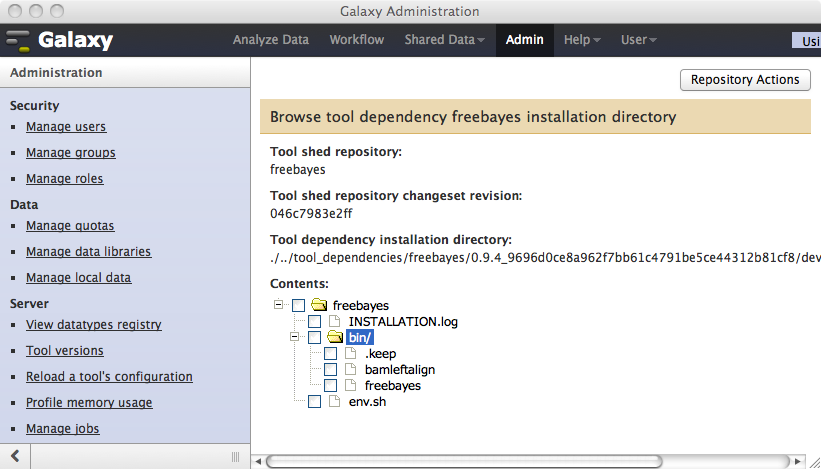Click the changeset revision 046c7983e2ff text
The width and height of the screenshot is (821, 469).
click(311, 214)
